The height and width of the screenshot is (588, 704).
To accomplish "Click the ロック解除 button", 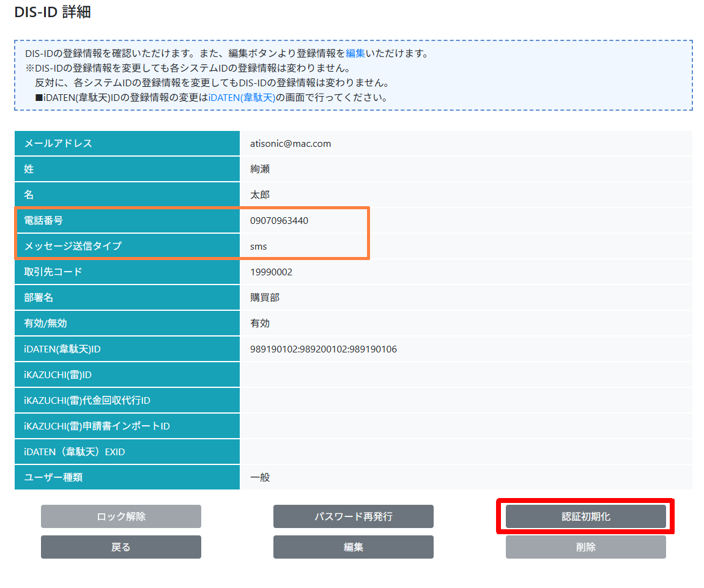I will [x=120, y=516].
